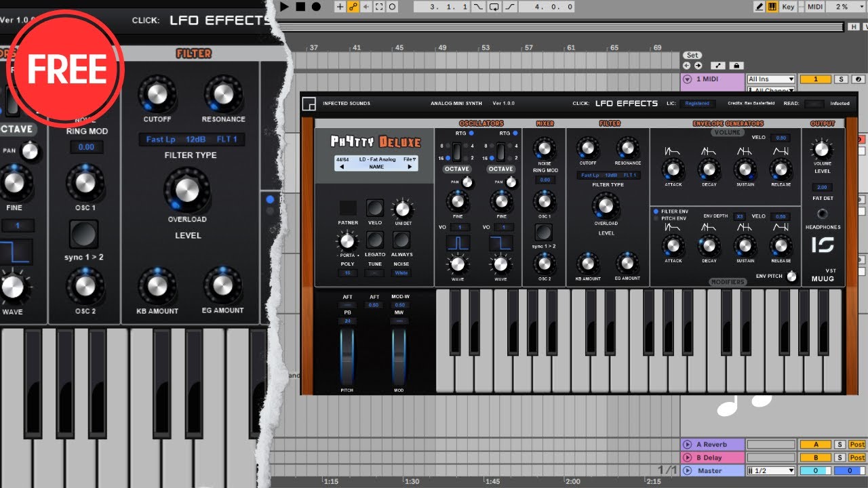Click the Previous Locator arrow
Viewport: 868px width, 488px height.
(x=687, y=66)
